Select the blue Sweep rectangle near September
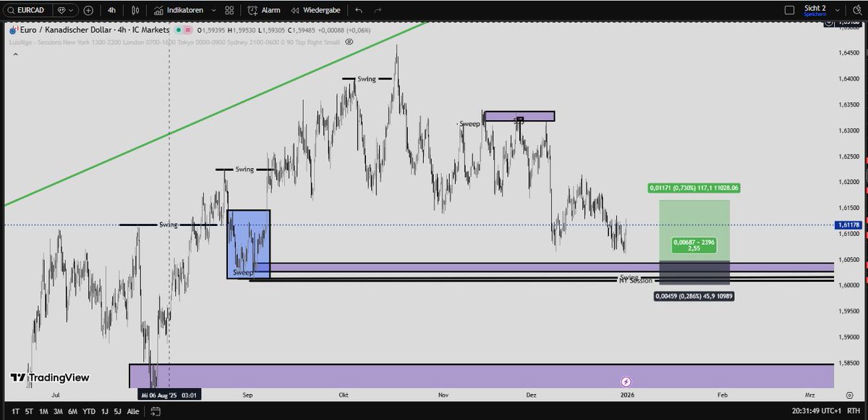This screenshot has width=868, height=420. coord(249,244)
